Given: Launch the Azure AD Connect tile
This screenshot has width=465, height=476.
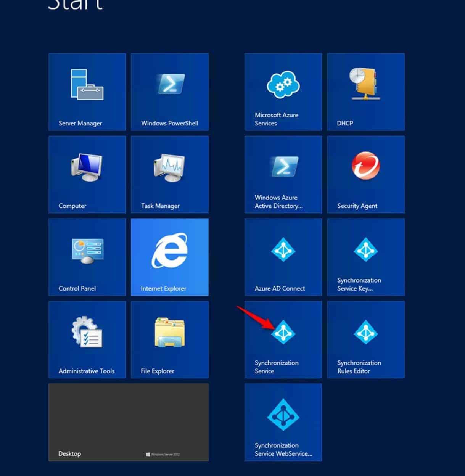Looking at the screenshot, I should (283, 257).
